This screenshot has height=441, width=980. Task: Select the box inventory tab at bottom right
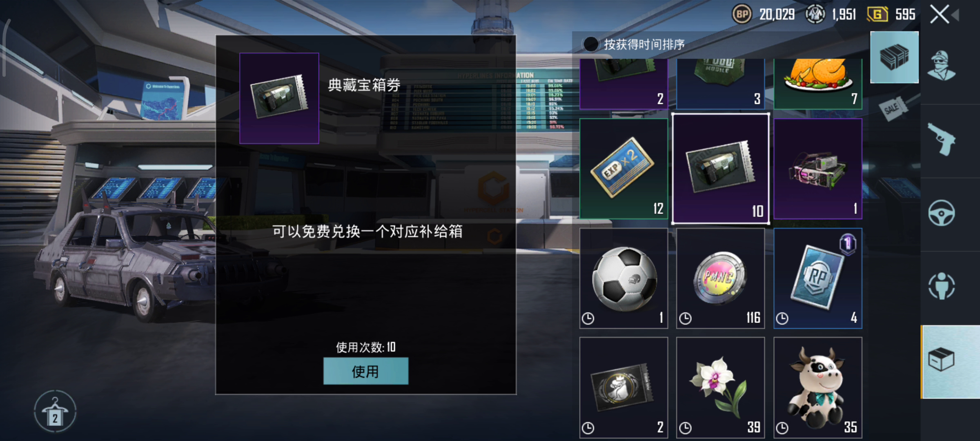click(950, 362)
